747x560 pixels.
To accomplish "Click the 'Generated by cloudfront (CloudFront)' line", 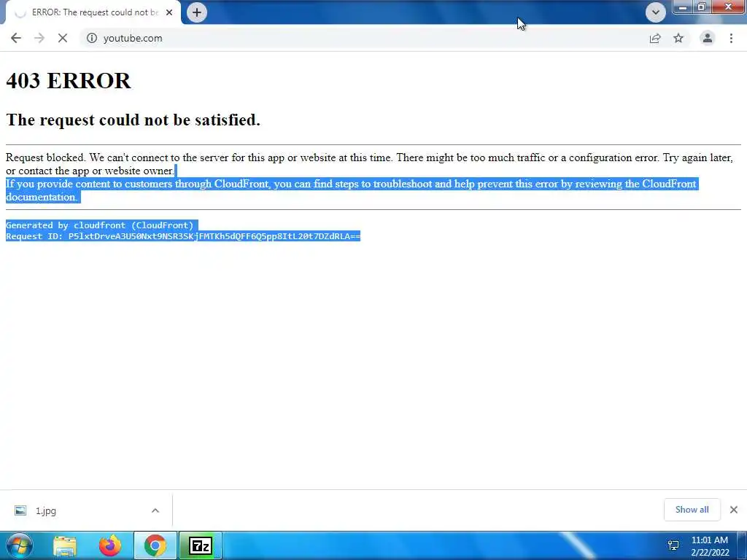I will coord(99,225).
